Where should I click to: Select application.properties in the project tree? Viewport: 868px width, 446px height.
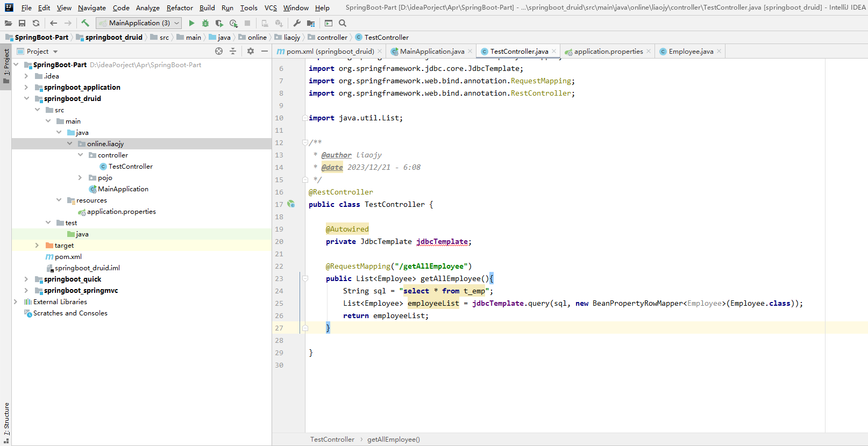coord(121,211)
